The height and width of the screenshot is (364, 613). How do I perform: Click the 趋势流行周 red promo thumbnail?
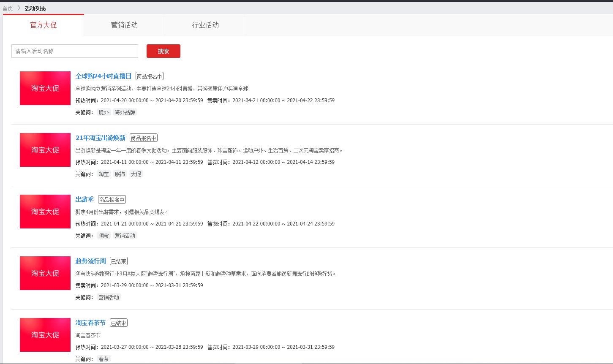point(45,273)
